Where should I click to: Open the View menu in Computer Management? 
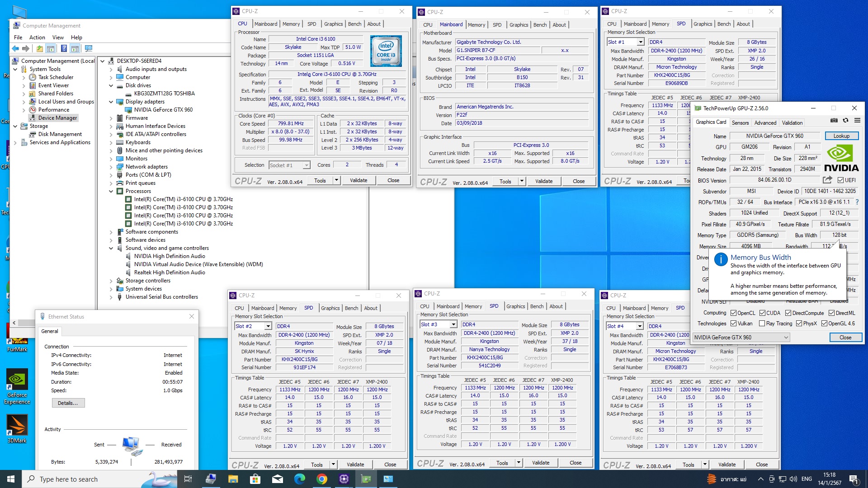pyautogui.click(x=58, y=38)
